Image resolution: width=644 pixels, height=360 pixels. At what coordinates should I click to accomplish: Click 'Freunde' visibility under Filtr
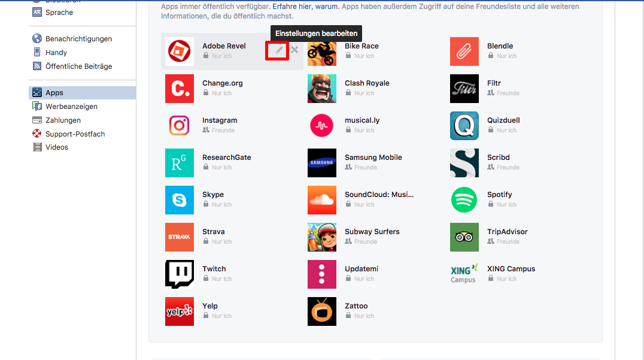(x=508, y=93)
